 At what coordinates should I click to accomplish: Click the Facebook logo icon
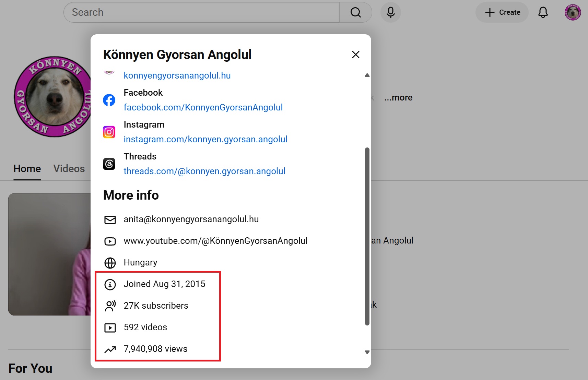pos(109,100)
